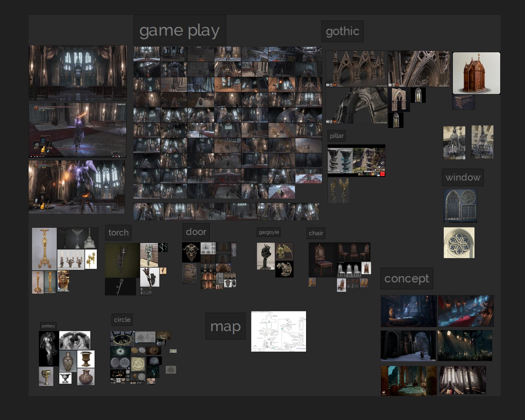This screenshot has width=525, height=420.
Task: Click the "torch" label
Action: pyautogui.click(x=118, y=233)
